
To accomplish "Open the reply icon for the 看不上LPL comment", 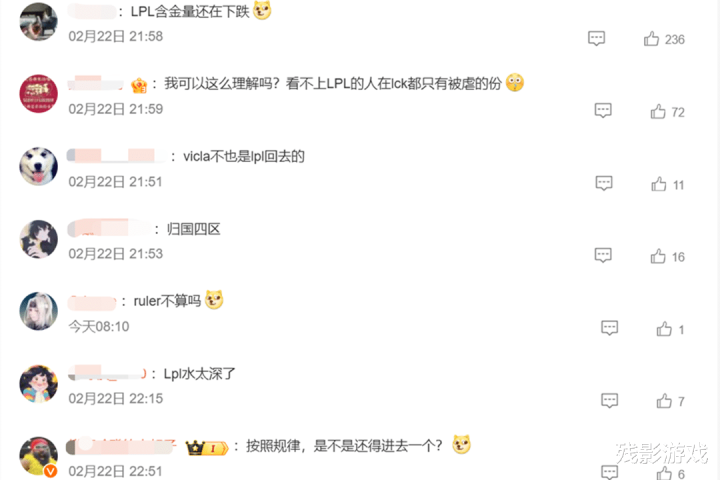I will tap(603, 111).
